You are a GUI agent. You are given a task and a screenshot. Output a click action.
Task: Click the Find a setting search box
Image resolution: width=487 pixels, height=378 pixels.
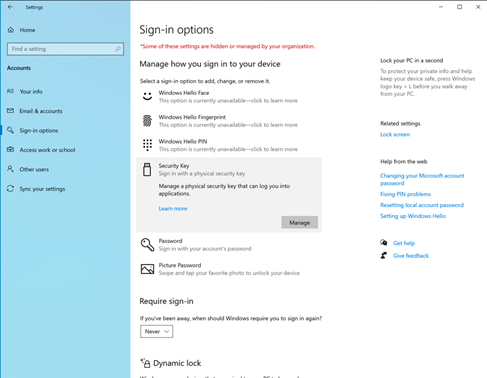(x=65, y=49)
